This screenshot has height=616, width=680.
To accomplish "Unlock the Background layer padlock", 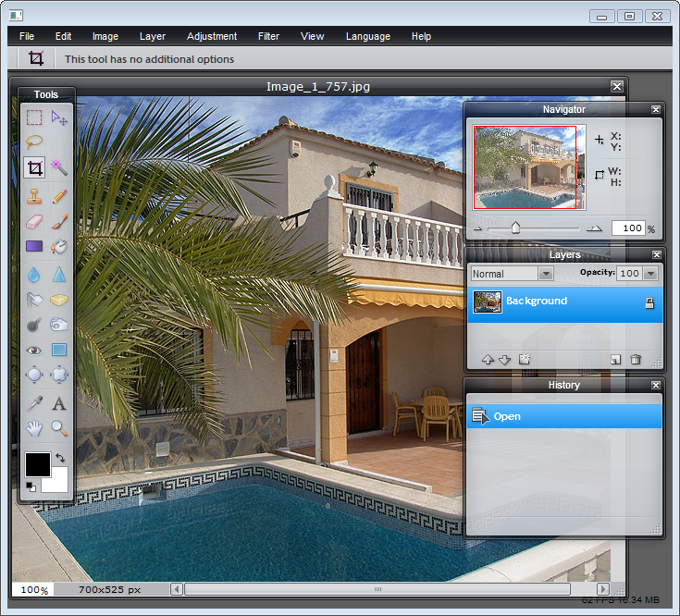I will [x=649, y=303].
